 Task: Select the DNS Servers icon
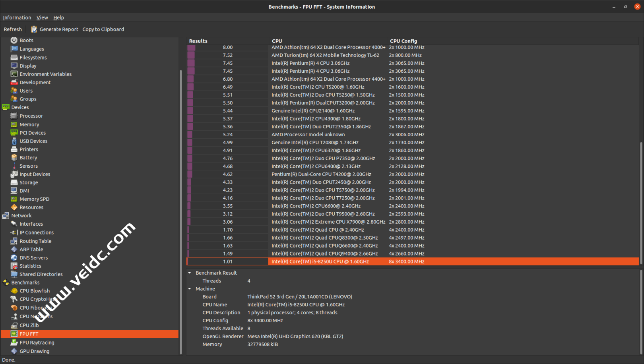pyautogui.click(x=14, y=258)
